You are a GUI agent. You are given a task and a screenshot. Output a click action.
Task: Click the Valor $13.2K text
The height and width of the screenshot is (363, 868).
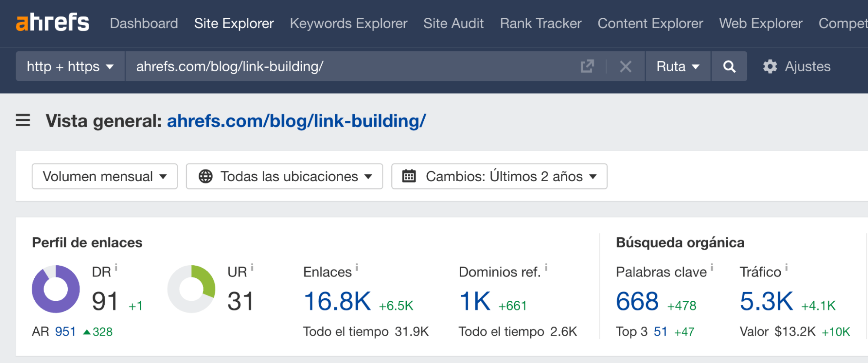(x=778, y=332)
